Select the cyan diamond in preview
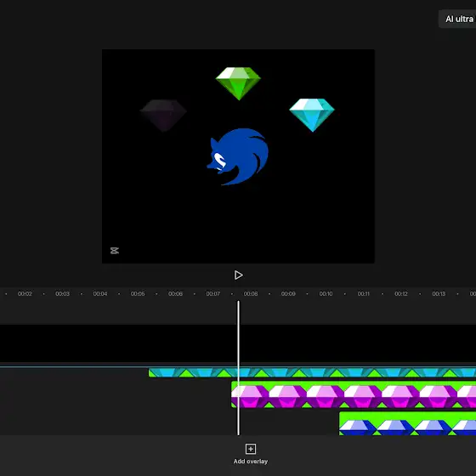The width and height of the screenshot is (476, 476). pos(312,115)
